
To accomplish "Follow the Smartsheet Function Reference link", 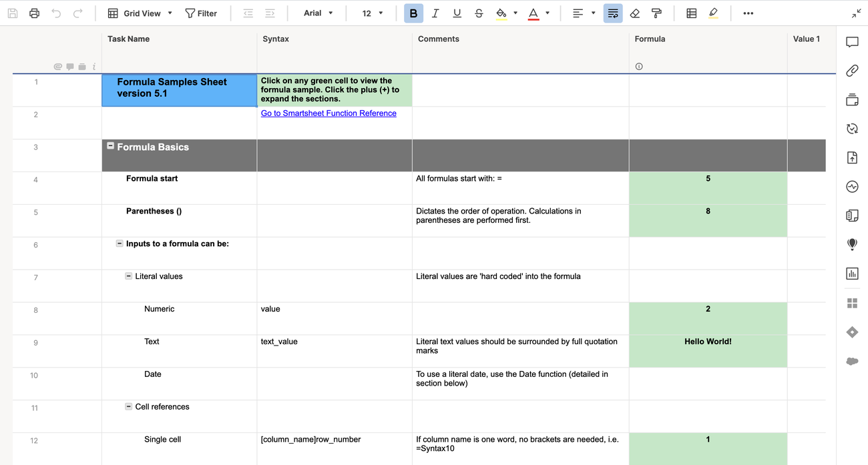I will [x=328, y=113].
